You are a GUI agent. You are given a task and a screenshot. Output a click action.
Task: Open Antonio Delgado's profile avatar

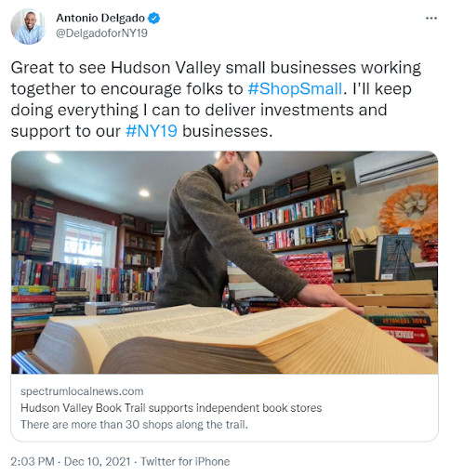[x=28, y=27]
